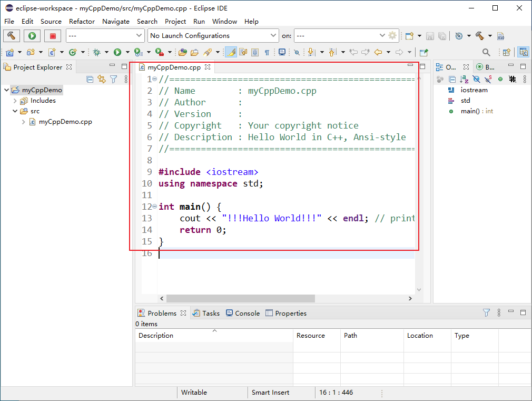Viewport: 532px width, 401px height.
Task: Click the Open Element icon
Action: [183, 52]
